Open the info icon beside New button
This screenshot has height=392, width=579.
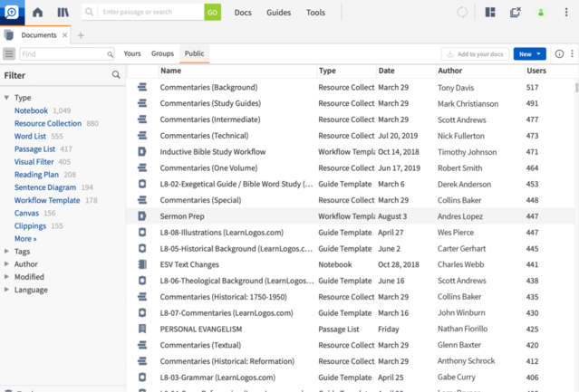tap(558, 54)
